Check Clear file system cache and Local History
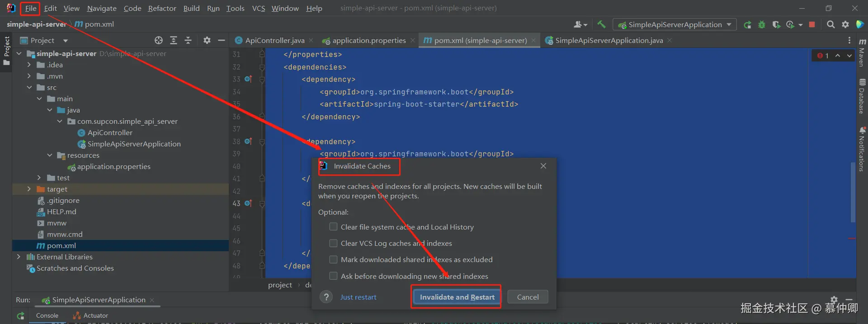This screenshot has width=868, height=324. [333, 227]
